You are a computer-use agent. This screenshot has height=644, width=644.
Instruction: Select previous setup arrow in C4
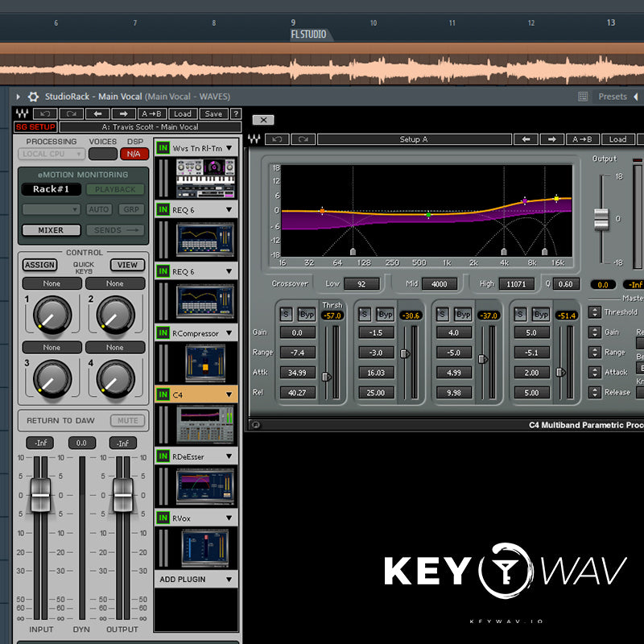tap(526, 139)
